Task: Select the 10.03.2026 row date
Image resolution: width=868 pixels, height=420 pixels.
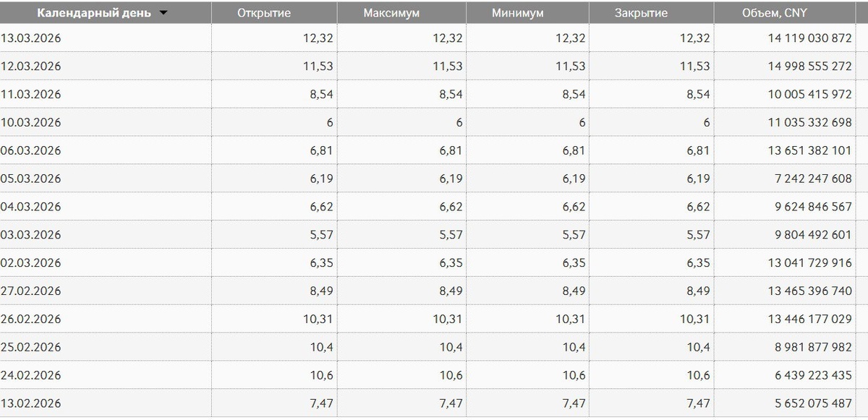Action: tap(30, 123)
